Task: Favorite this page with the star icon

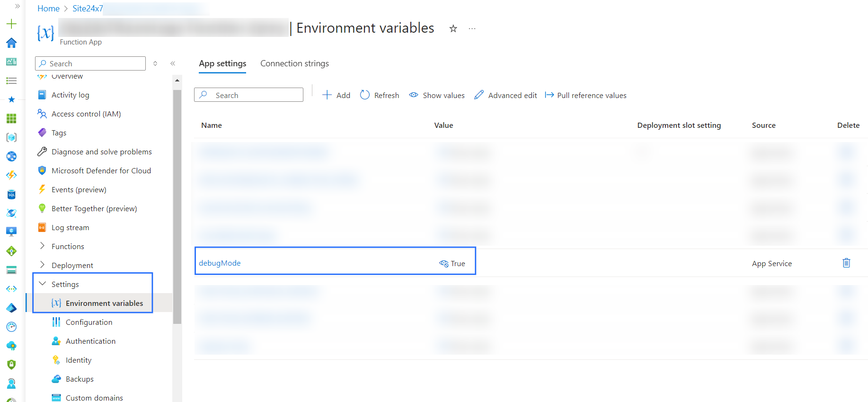Action: [453, 29]
